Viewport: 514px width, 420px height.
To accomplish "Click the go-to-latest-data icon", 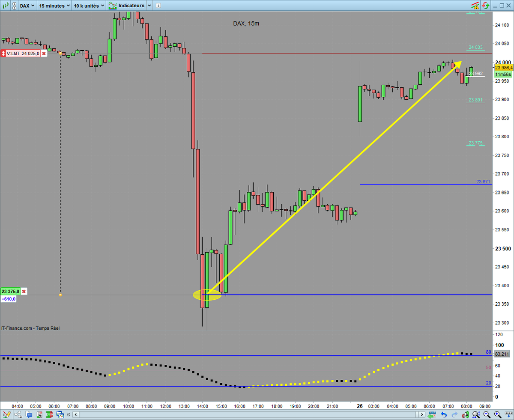I will [x=432, y=414].
